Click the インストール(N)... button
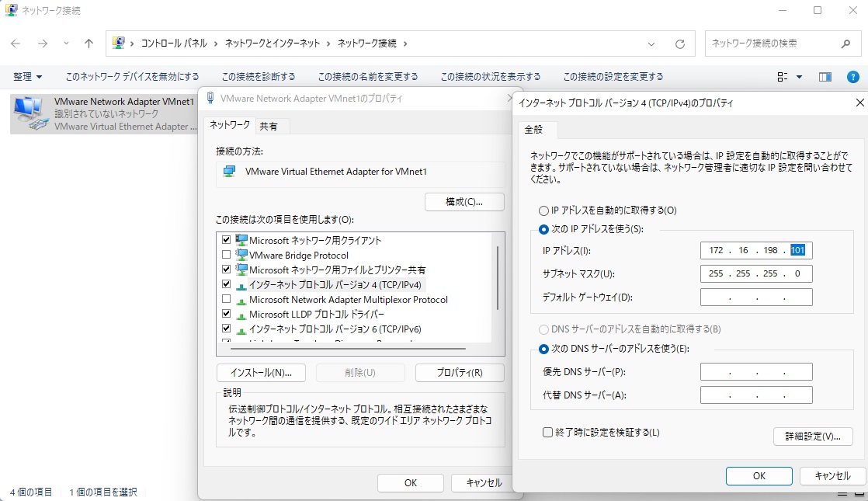The width and height of the screenshot is (868, 501). point(262,373)
